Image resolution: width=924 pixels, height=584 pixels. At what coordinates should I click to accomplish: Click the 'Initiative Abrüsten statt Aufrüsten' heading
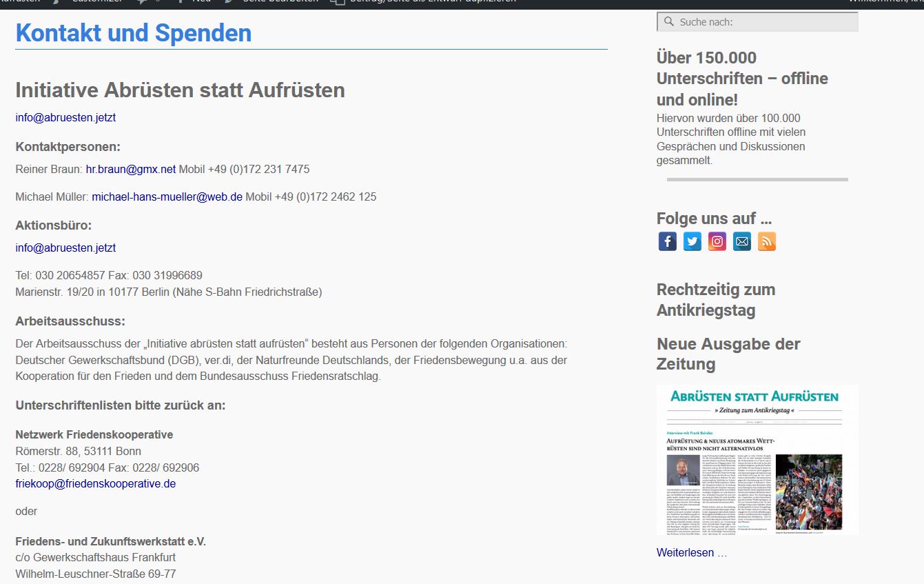point(180,90)
